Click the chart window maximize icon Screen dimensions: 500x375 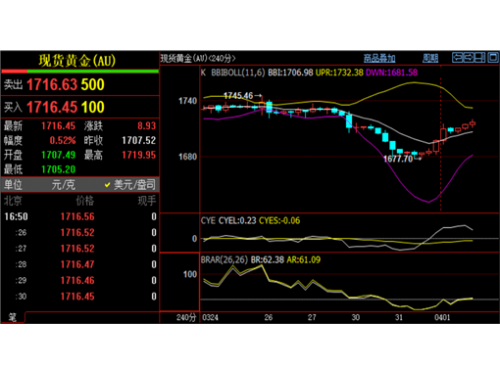493,58
